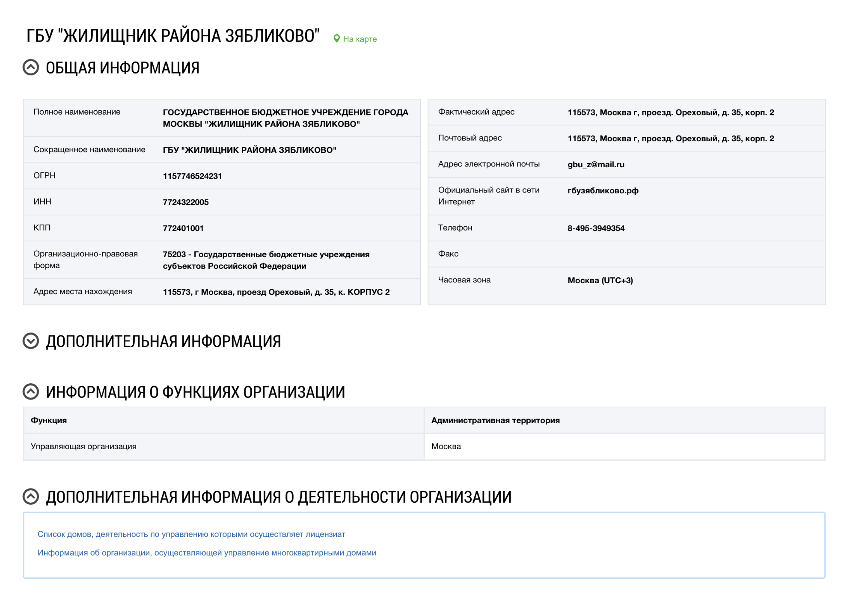Click the 'Функция' column header
The height and width of the screenshot is (616, 856).
(49, 420)
